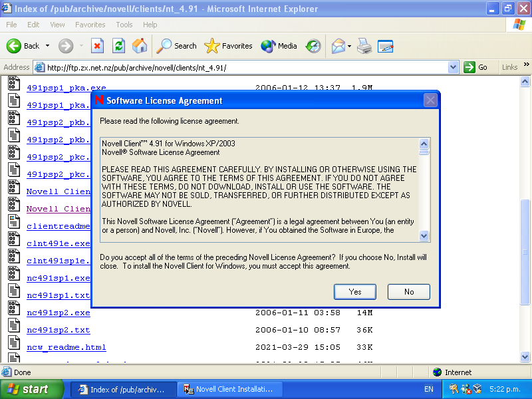Go to the Home page icon
Image resolution: width=532 pixels, height=399 pixels.
140,46
